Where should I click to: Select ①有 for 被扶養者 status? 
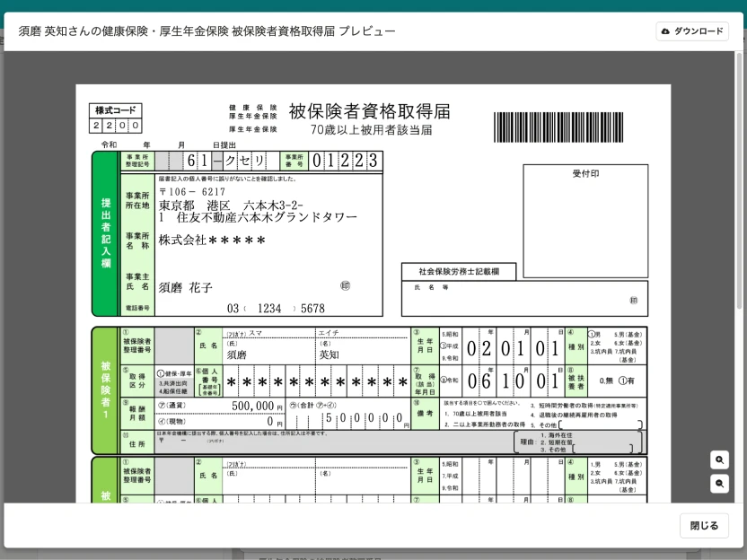626,381
